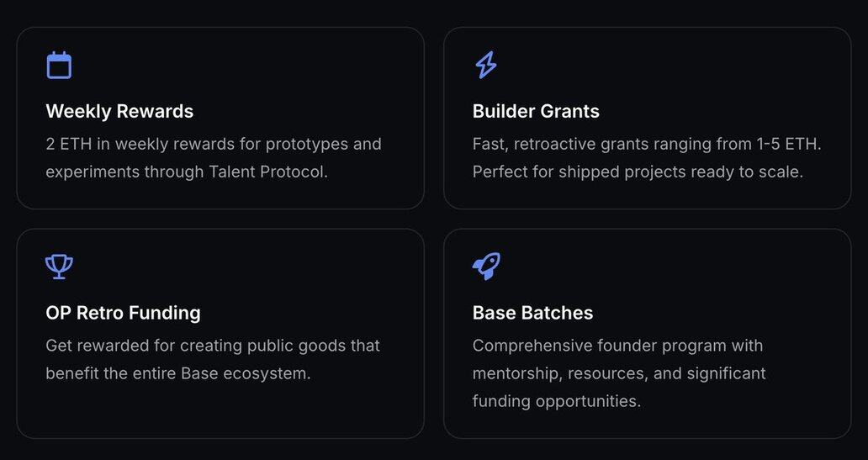Click the '1-5 ETH' text in Builder Grants

(789, 144)
